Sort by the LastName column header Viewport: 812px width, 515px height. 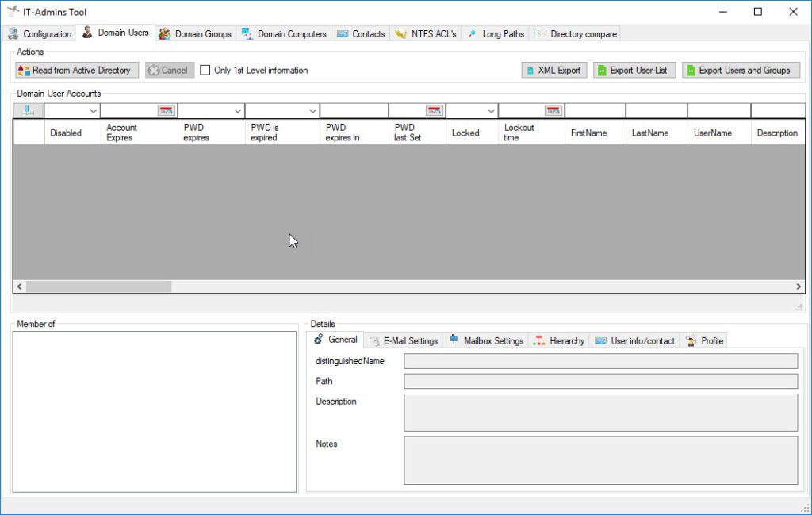649,133
